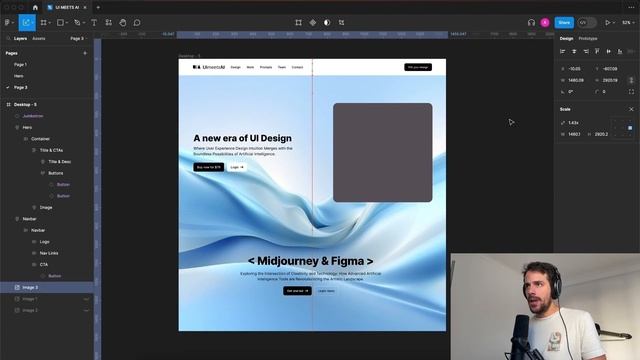Select the Text tool
This screenshot has height=360, width=640.
tap(94, 23)
